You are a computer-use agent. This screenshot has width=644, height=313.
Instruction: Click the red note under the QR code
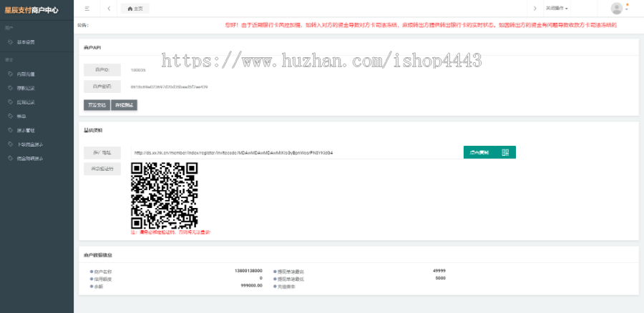click(170, 232)
